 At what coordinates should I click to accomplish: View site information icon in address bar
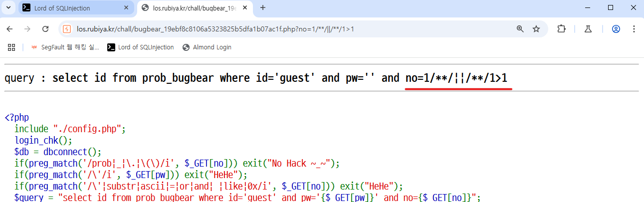[67, 29]
